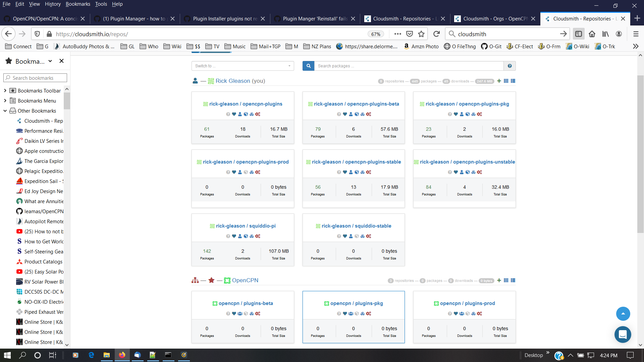Switch to the OpenCPN/OpenCPN GitHub tab

[x=45, y=19]
